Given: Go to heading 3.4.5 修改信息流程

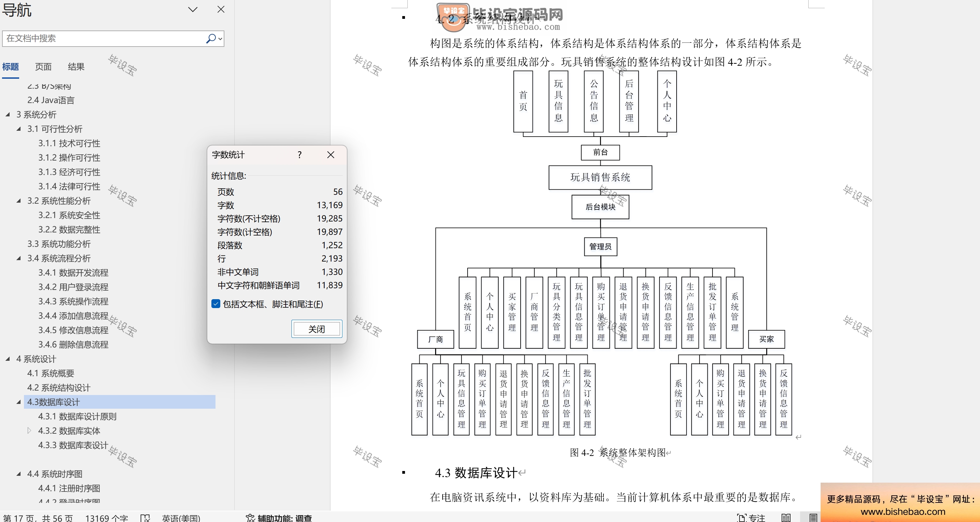Looking at the screenshot, I should coord(74,330).
